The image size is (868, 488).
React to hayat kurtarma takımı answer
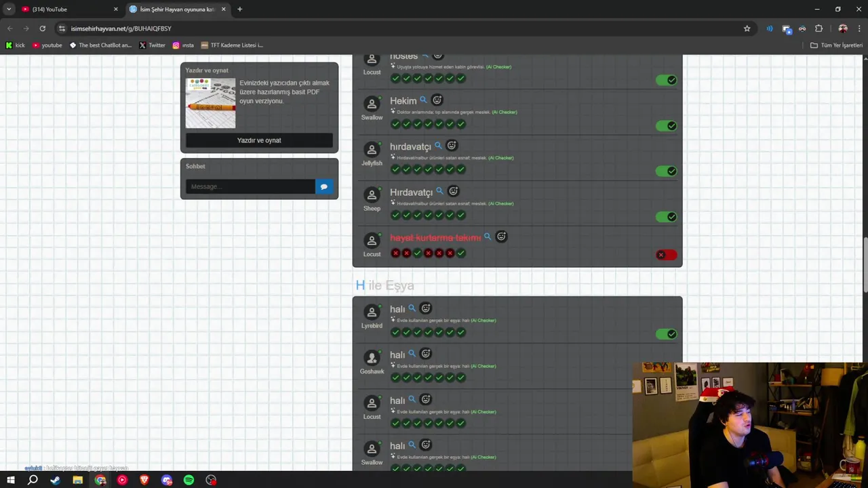tap(501, 237)
